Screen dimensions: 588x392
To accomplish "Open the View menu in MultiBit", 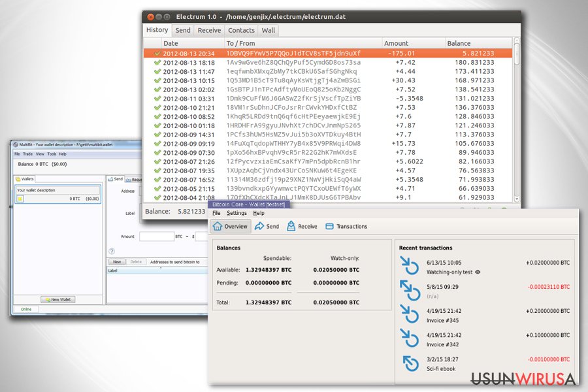I will 40,154.
